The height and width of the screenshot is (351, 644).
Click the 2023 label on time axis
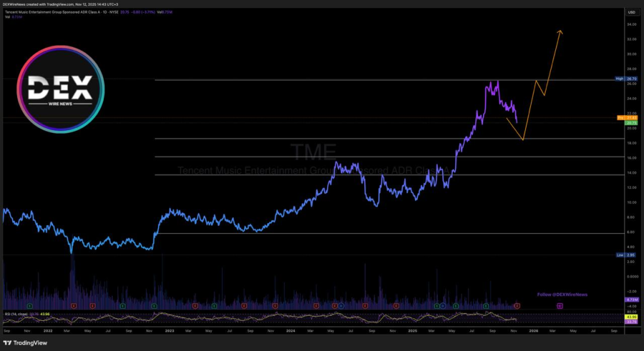click(169, 331)
